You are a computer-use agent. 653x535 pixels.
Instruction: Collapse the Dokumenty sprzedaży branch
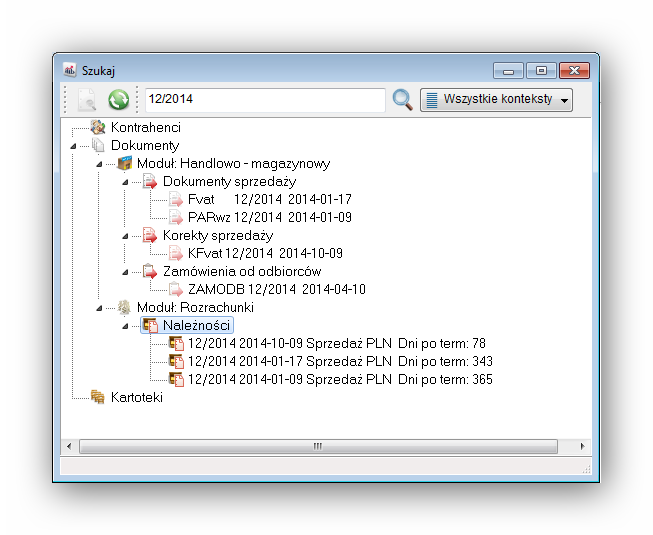click(x=125, y=182)
